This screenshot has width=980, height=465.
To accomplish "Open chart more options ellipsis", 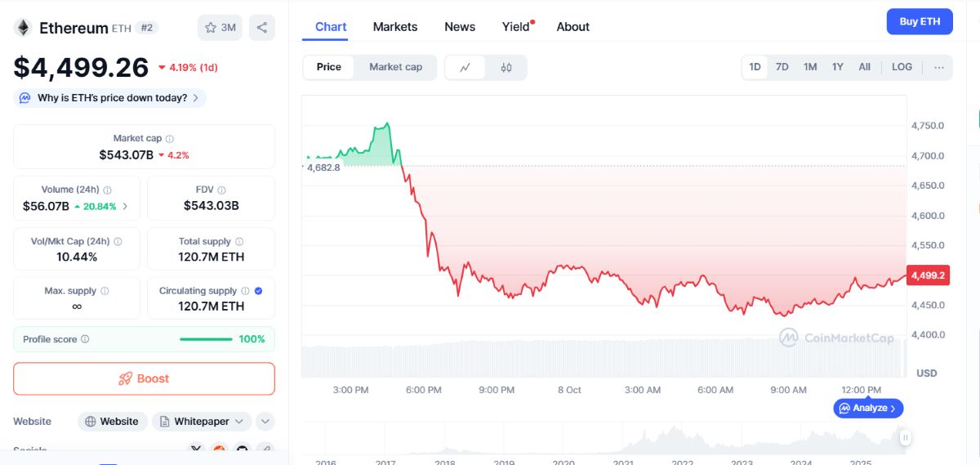I will point(939,67).
